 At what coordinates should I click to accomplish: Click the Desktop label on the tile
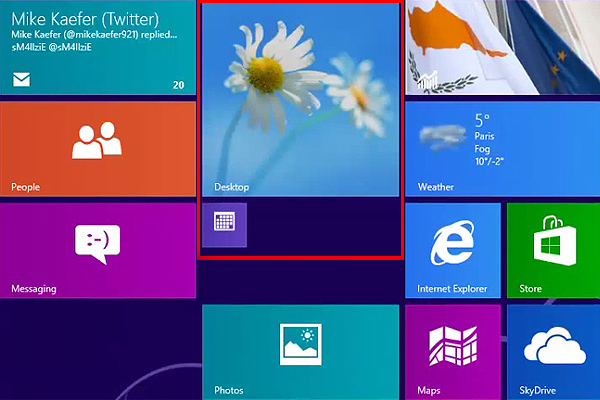click(231, 187)
